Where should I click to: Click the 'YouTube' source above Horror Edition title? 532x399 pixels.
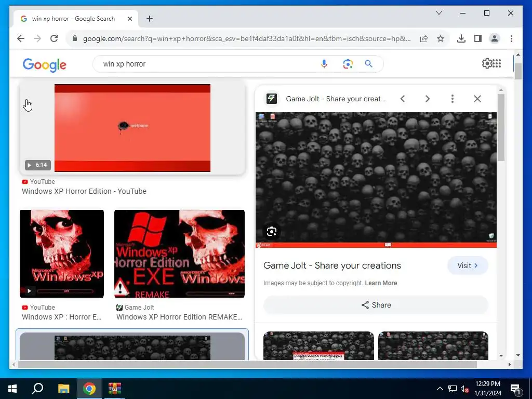tap(43, 182)
